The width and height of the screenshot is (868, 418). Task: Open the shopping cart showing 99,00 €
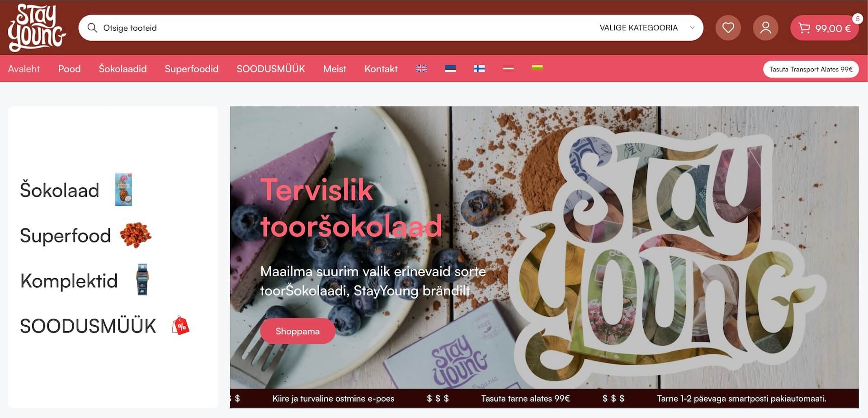824,28
